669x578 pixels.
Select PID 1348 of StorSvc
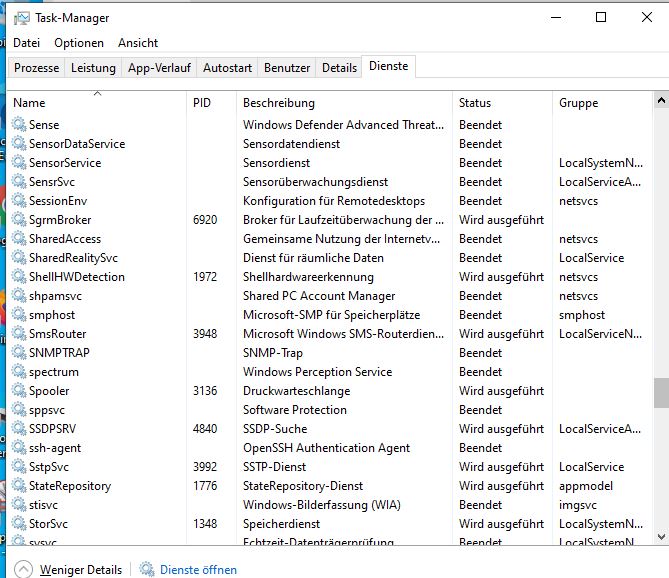click(205, 523)
